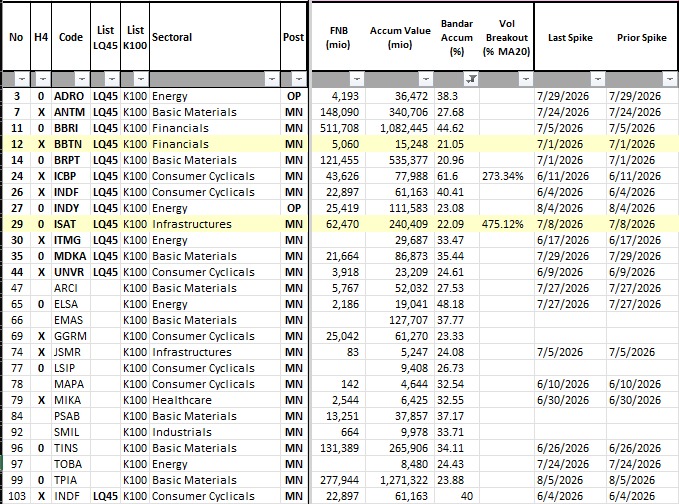
Task: Select the ANTM code cell
Action: (71, 112)
